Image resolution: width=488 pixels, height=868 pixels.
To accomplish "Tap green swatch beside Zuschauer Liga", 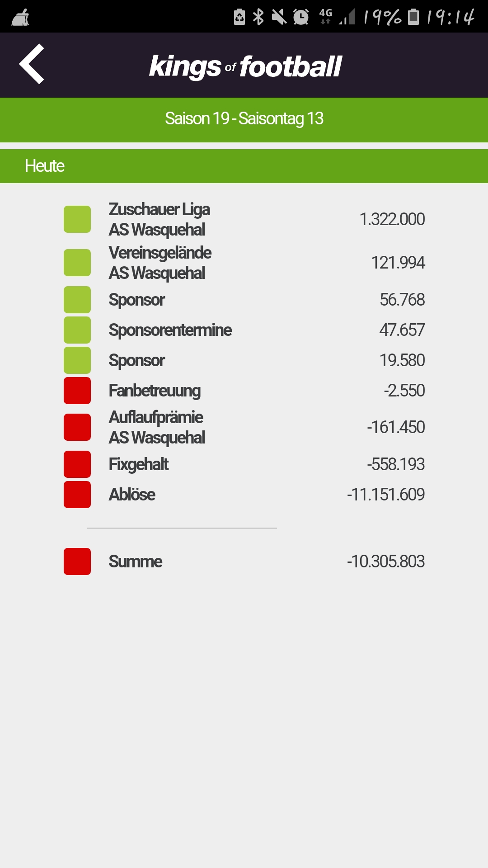I will pos(77,219).
